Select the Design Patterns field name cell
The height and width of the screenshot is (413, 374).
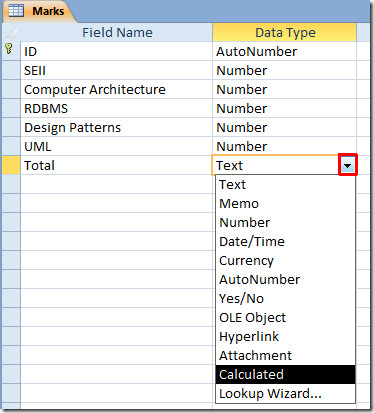coord(116,127)
